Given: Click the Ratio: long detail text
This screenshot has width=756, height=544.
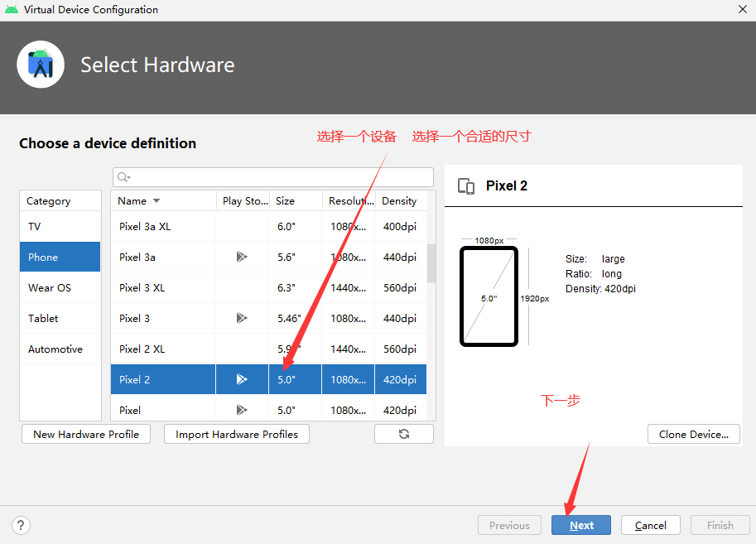Looking at the screenshot, I should 594,274.
